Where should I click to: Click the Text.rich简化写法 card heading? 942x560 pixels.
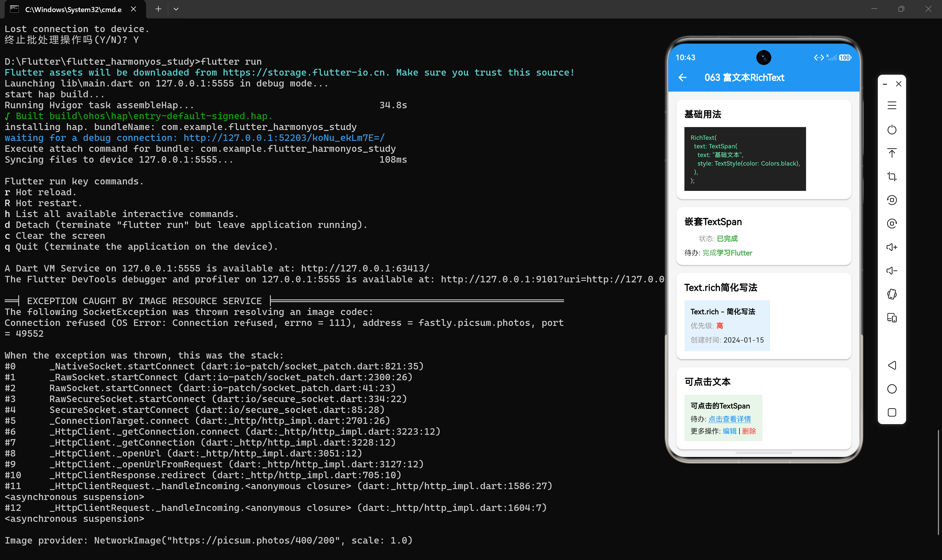click(721, 288)
